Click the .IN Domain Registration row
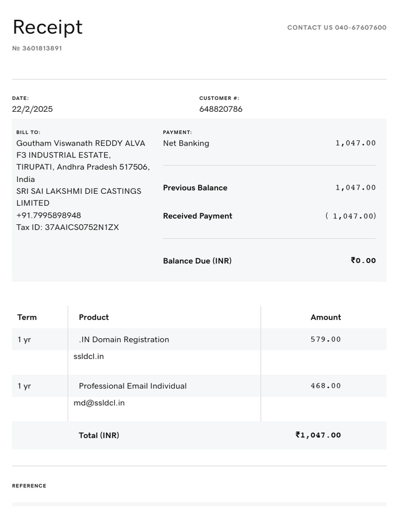 [124, 339]
